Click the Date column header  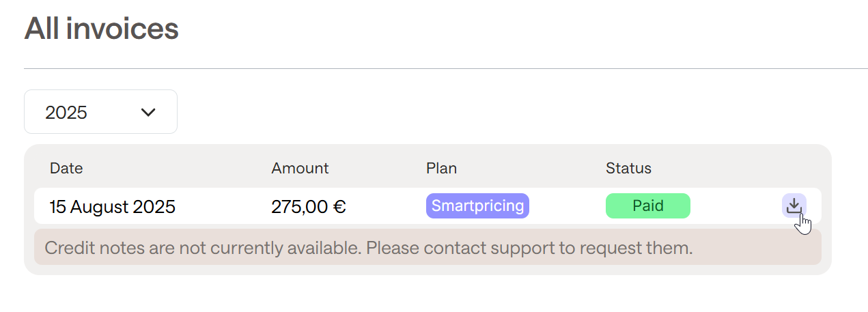(66, 168)
